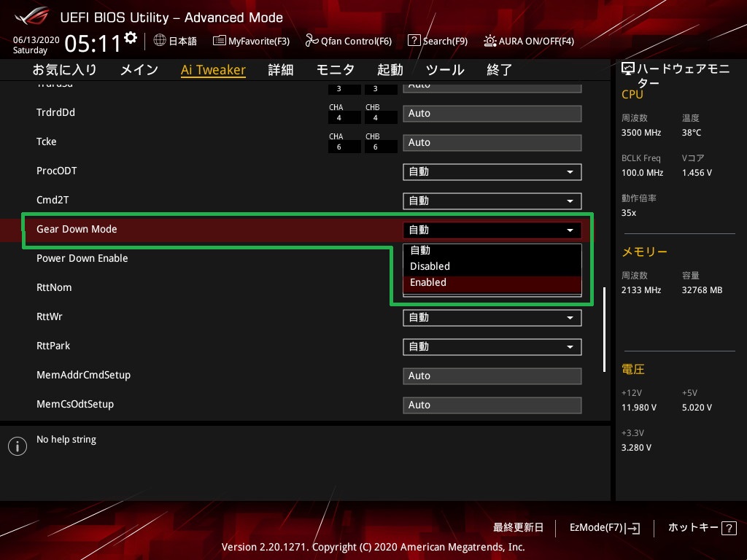Click the memory capacity 32768 MB value
747x560 pixels.
click(x=702, y=290)
